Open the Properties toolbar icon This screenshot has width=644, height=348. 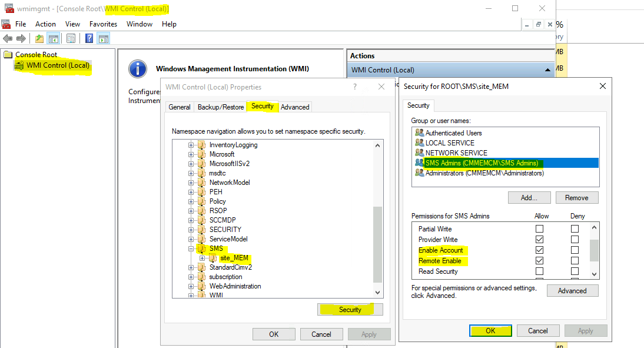click(x=70, y=38)
